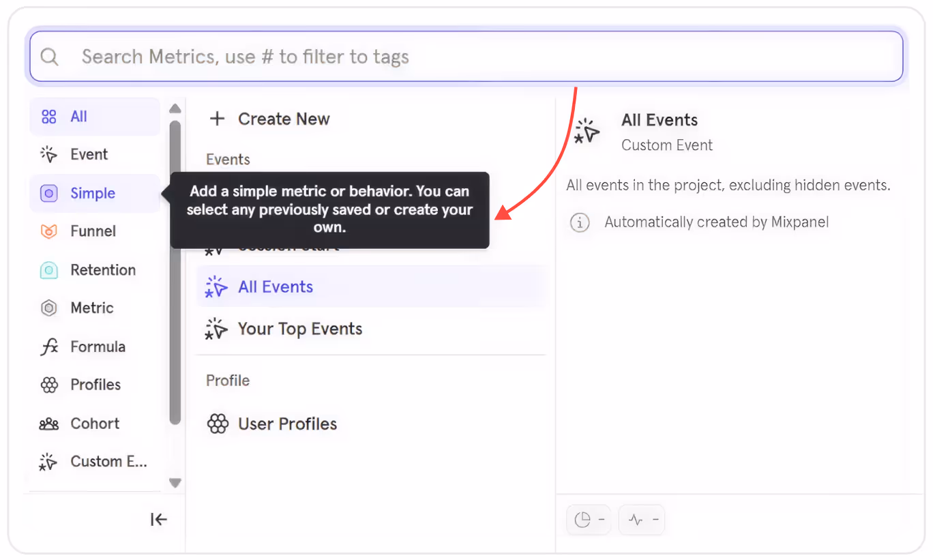This screenshot has height=560, width=933.
Task: Click the plus icon beside Create New
Action: click(x=217, y=119)
